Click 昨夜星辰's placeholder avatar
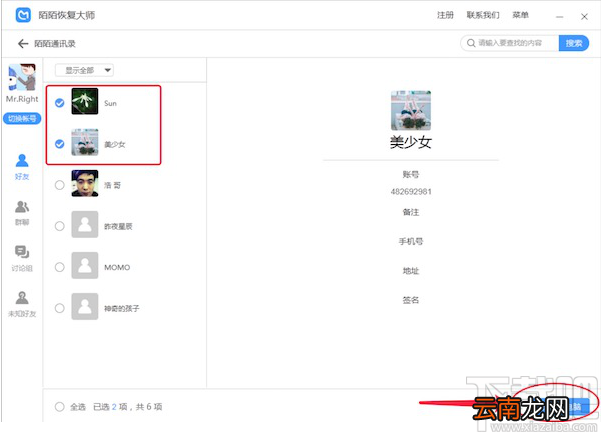 (x=85, y=224)
